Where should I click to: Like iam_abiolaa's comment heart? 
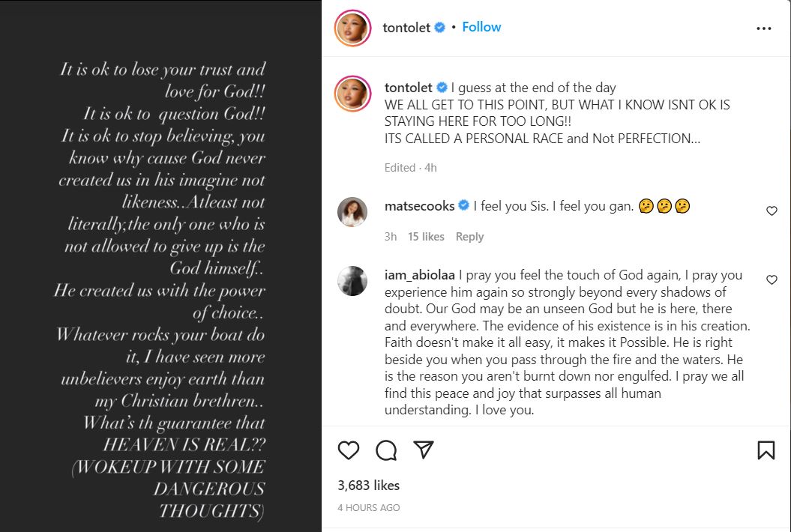772,279
